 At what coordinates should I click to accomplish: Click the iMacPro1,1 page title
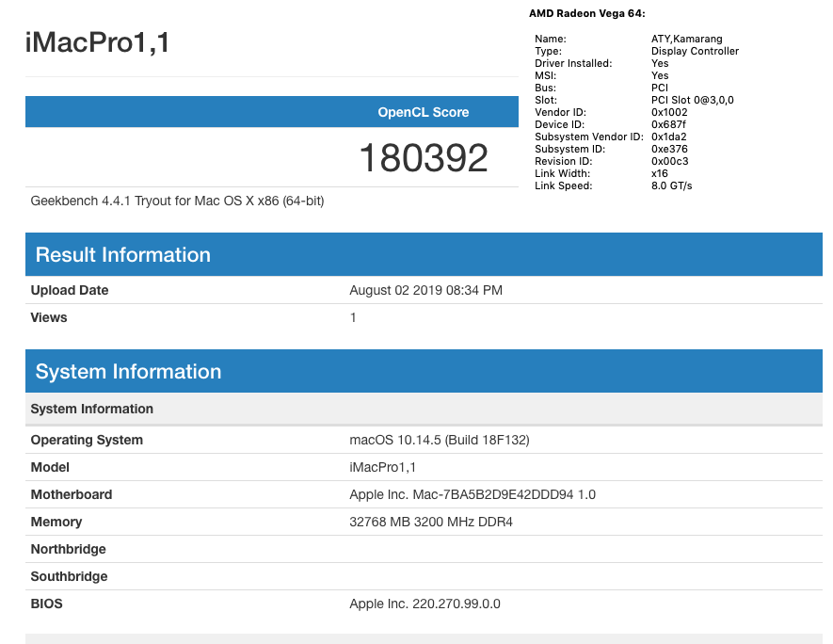pyautogui.click(x=97, y=42)
